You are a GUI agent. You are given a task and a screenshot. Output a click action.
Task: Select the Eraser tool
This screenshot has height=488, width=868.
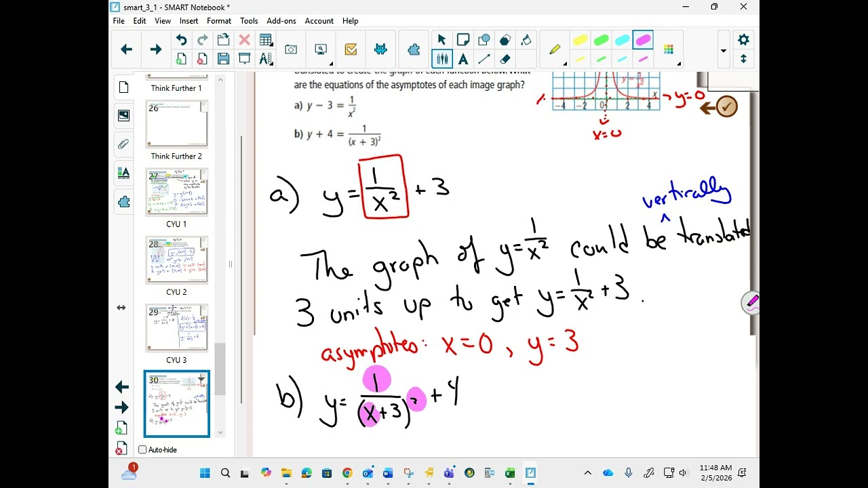pos(505,59)
